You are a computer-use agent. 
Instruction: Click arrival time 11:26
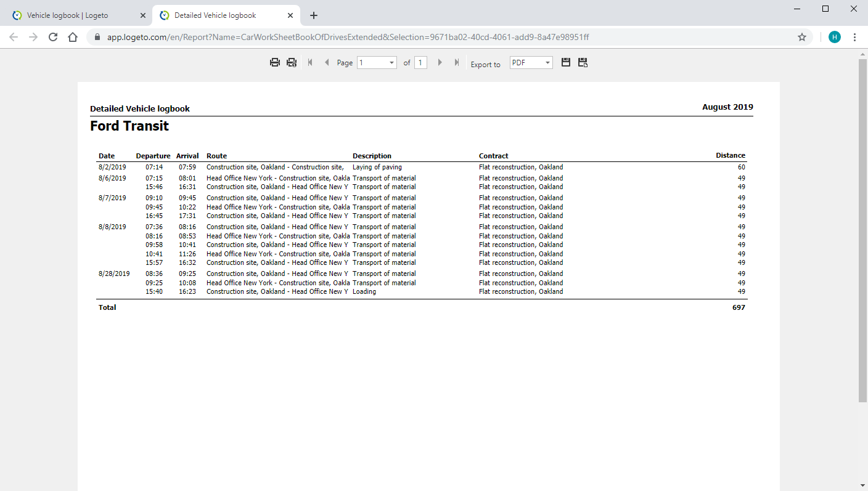(x=187, y=254)
